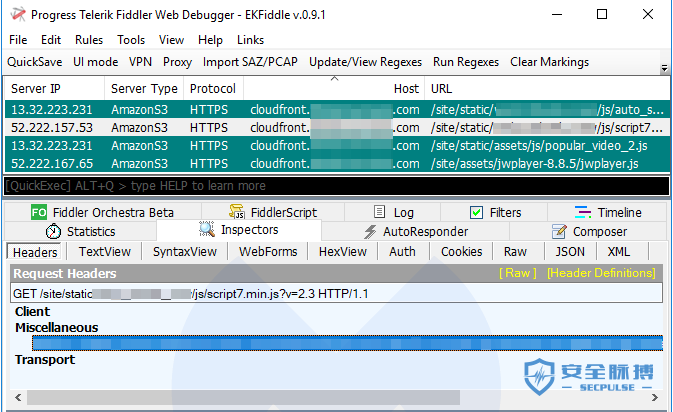Click Clear Markings toolbar item

(549, 62)
